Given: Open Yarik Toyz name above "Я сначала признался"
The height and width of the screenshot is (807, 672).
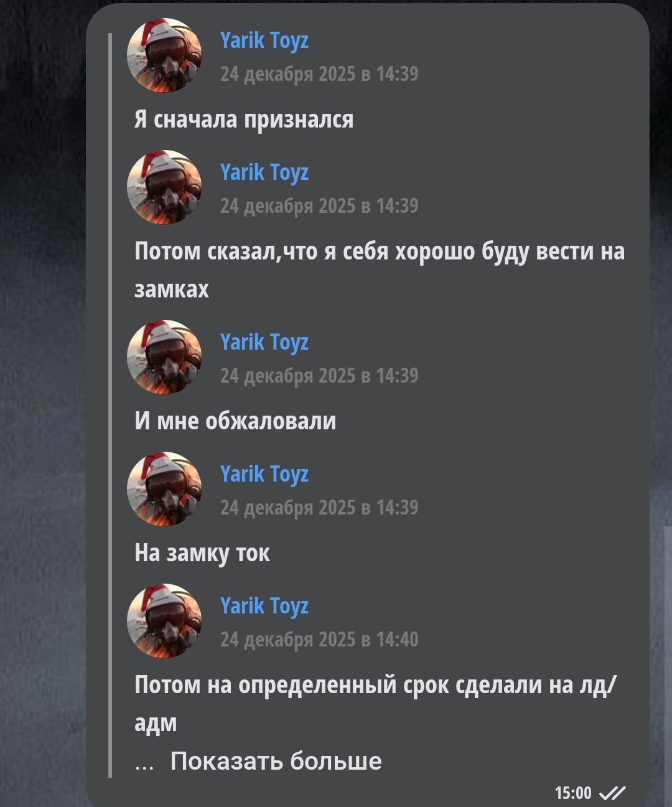Looking at the screenshot, I should pos(264,40).
